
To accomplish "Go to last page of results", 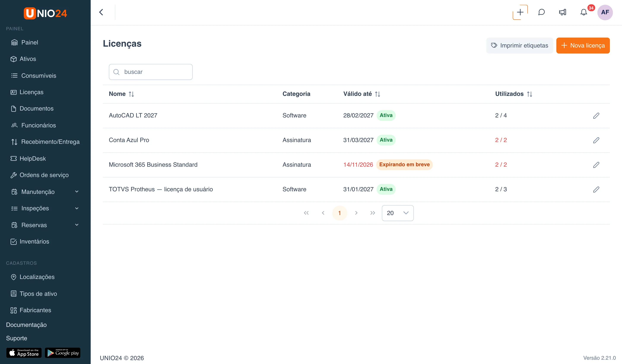I will (x=373, y=213).
